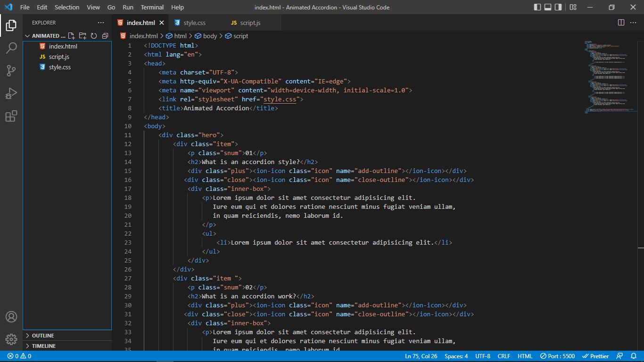This screenshot has width=644, height=362.
Task: Click the Manage gear icon
Action: [x=11, y=339]
